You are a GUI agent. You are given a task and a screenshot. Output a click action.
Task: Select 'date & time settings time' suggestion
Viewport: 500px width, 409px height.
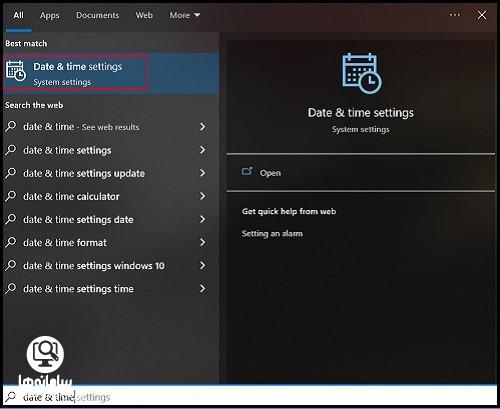[78, 289]
